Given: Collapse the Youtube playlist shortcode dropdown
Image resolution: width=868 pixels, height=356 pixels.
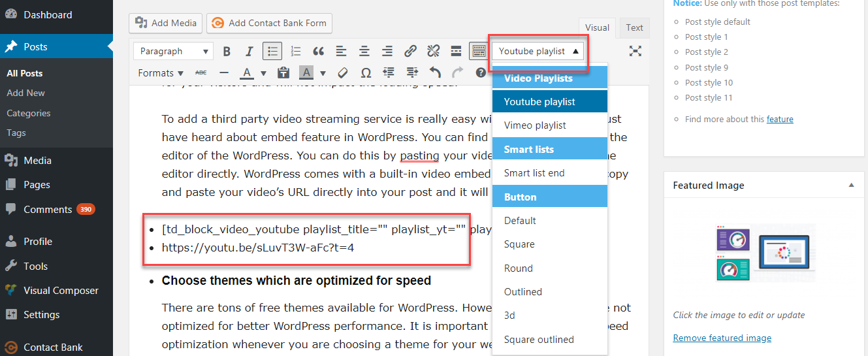Looking at the screenshot, I should click(538, 51).
